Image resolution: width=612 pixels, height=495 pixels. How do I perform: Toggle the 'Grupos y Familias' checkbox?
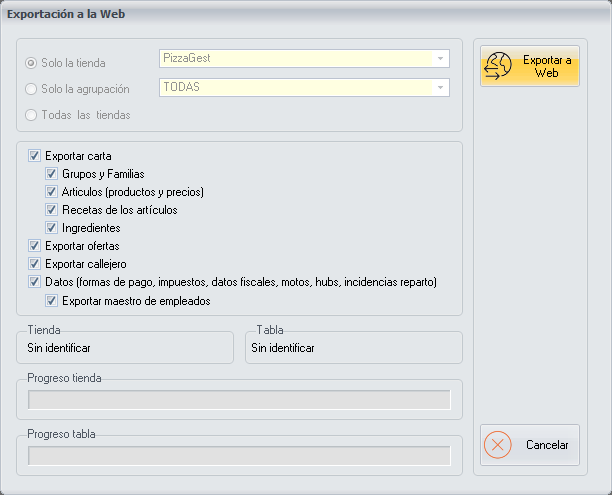(52, 174)
